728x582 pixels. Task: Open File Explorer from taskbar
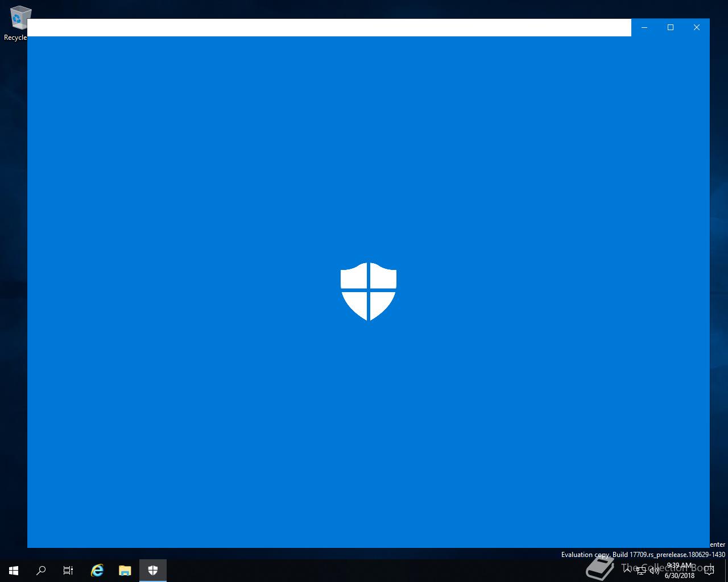pos(125,571)
